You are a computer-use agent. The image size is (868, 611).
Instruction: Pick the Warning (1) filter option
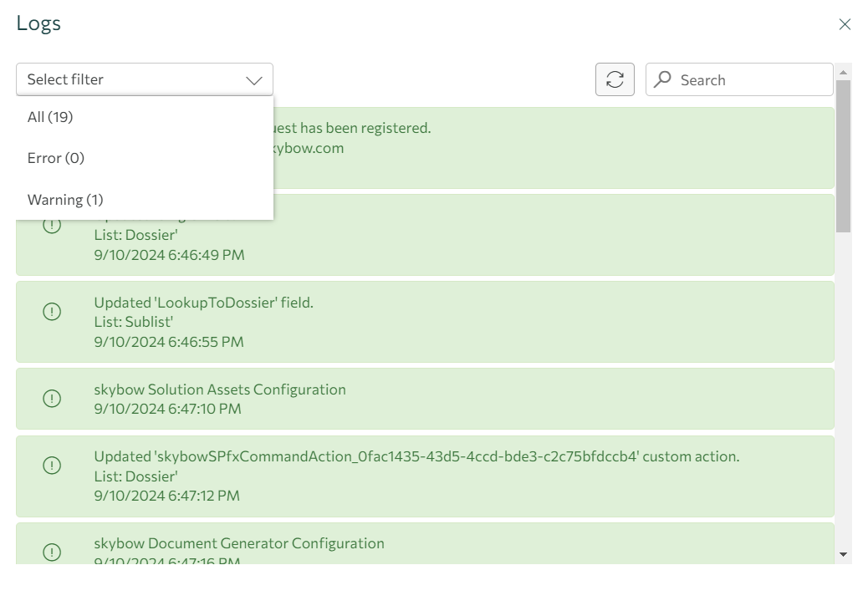click(x=65, y=200)
